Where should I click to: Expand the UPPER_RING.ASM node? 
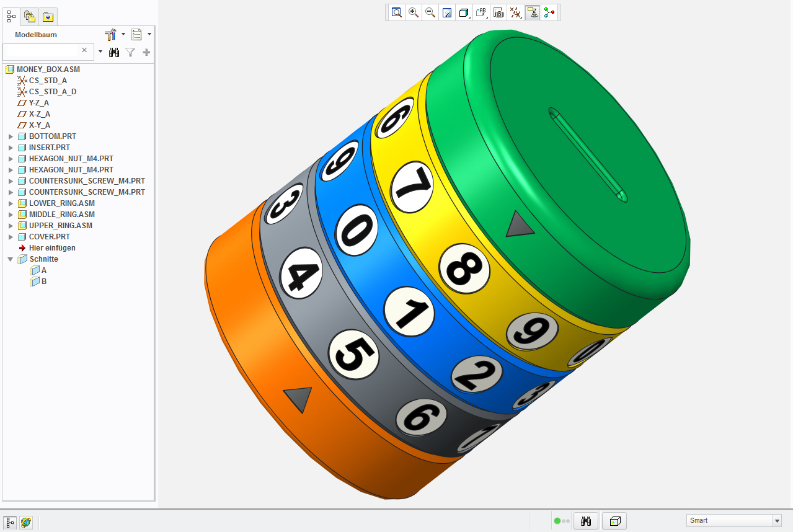click(x=11, y=226)
